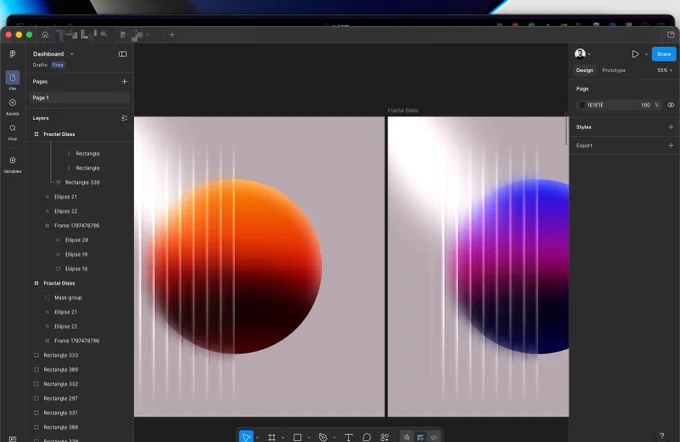
Task: Activate the Frame tool
Action: [271, 437]
